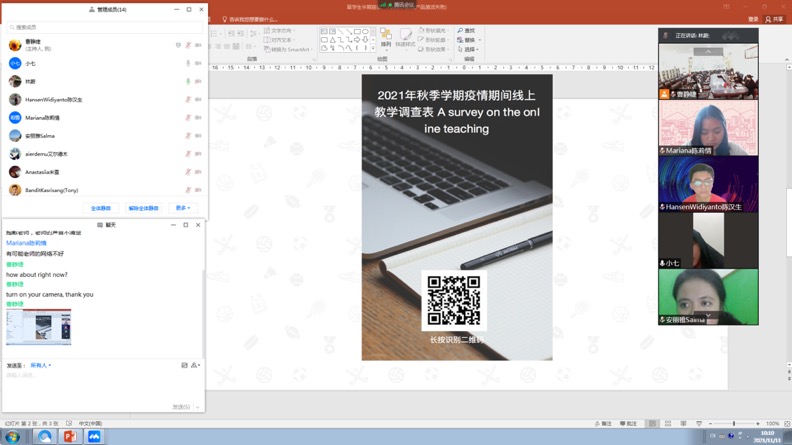Toggle the host's own muted microphone icon

188,45
